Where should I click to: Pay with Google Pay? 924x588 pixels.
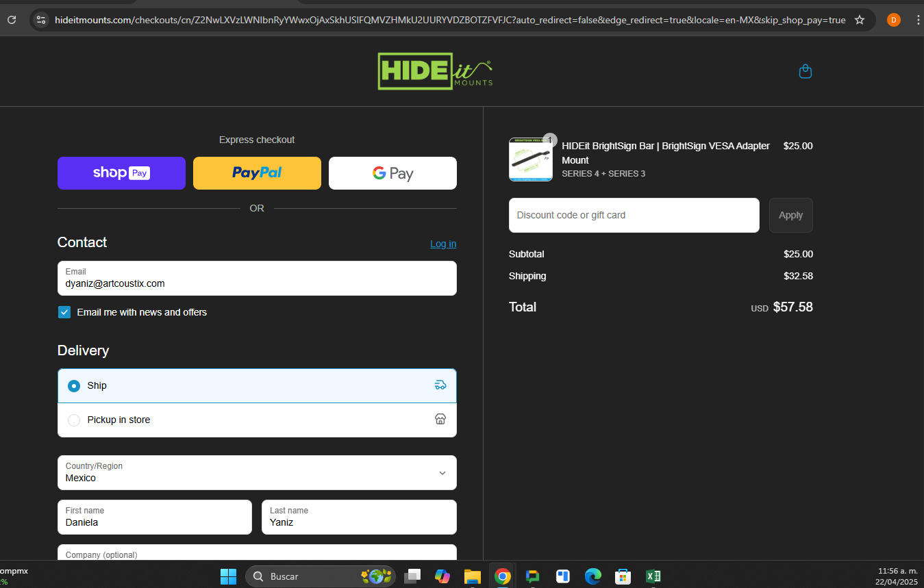[x=392, y=173]
